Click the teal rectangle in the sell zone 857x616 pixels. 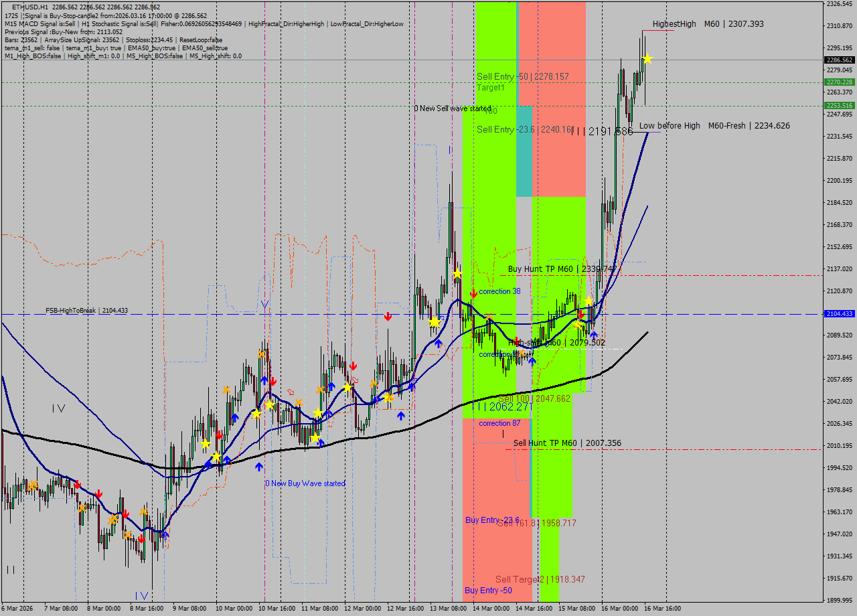(x=524, y=151)
